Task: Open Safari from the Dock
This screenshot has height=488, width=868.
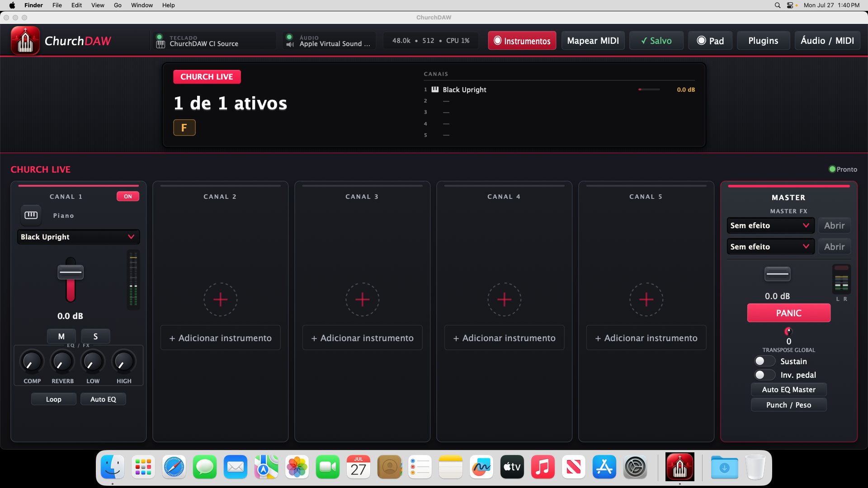Action: 174,467
